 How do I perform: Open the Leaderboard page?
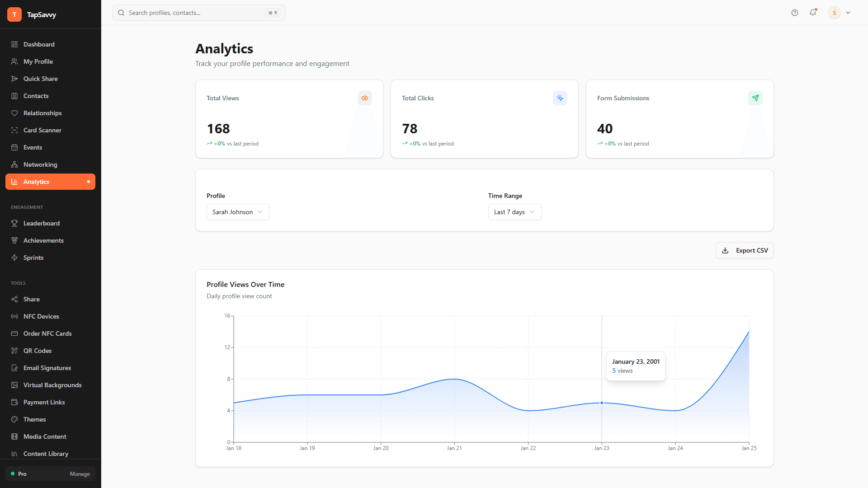(x=41, y=223)
